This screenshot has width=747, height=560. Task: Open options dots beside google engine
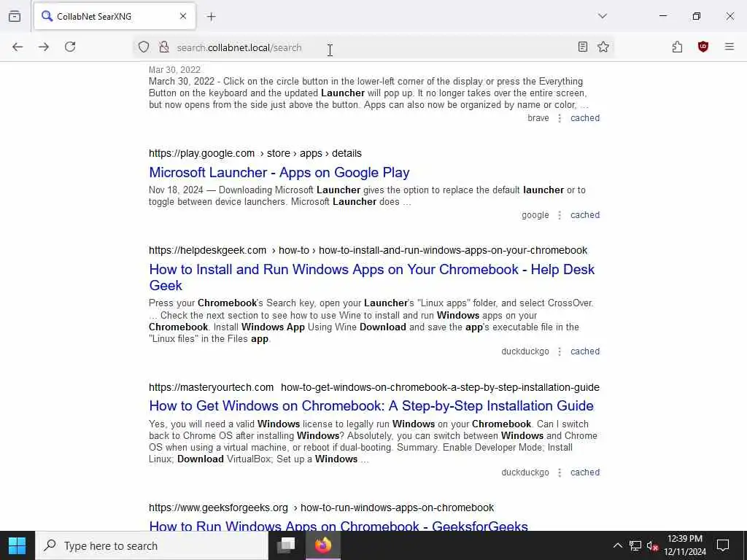click(x=560, y=215)
